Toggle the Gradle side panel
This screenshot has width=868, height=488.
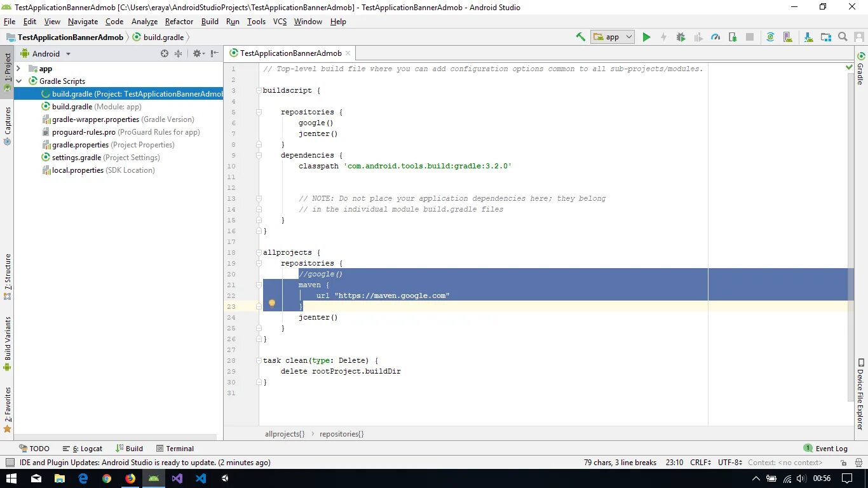(x=861, y=69)
